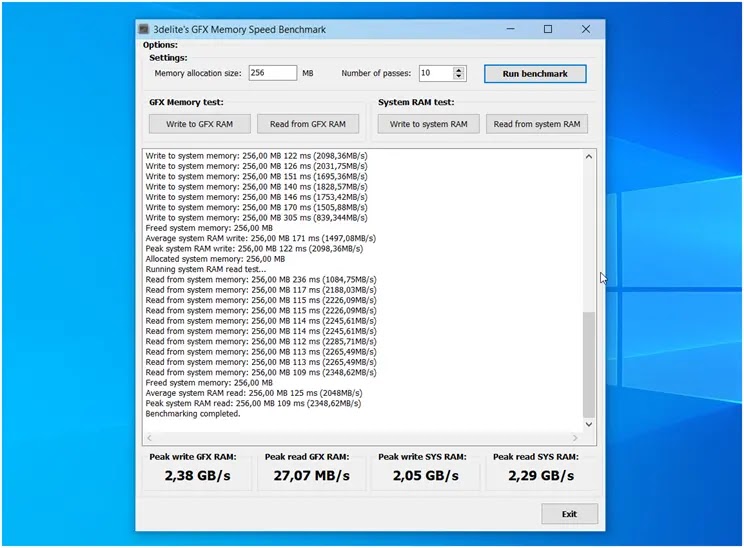Start the Read from system RAM test
744x548 pixels.
pos(537,124)
